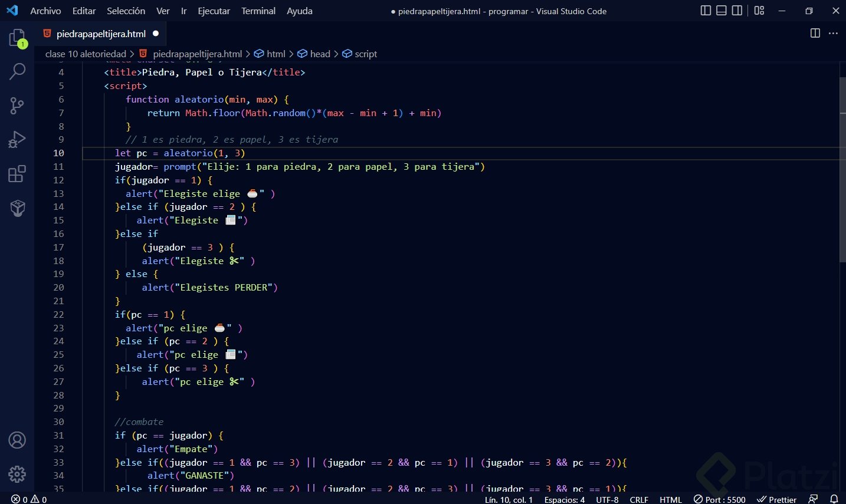The width and height of the screenshot is (846, 504).
Task: Click Lín. 10, col. 1 go-to-line indicator
Action: click(509, 499)
